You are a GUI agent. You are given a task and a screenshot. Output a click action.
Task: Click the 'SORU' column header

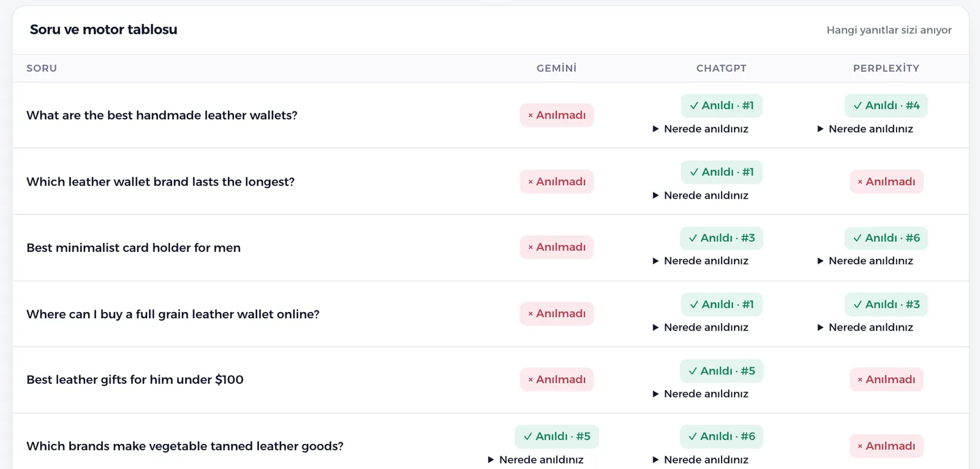click(x=42, y=68)
